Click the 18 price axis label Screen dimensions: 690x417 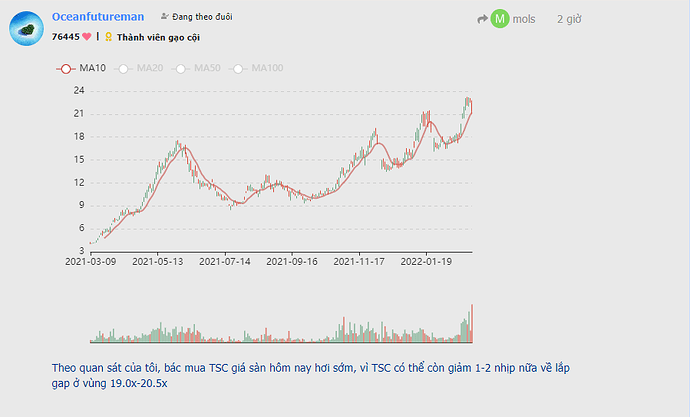[x=79, y=136]
